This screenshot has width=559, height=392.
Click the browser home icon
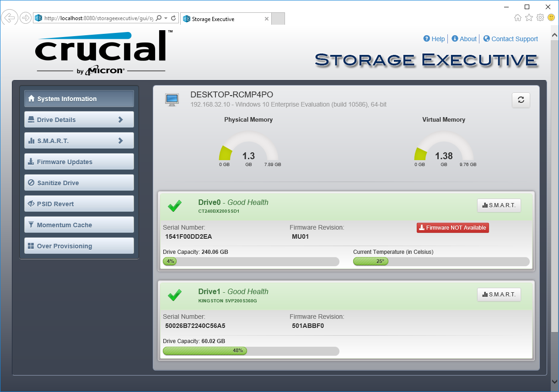(518, 17)
